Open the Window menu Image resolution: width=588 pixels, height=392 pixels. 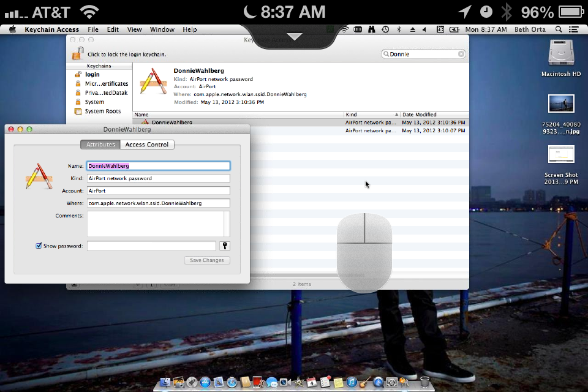pos(162,29)
